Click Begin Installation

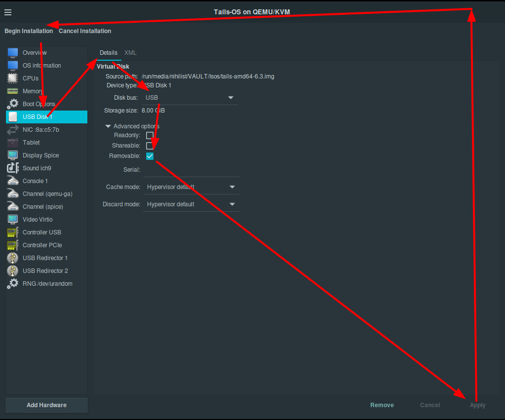tap(29, 31)
